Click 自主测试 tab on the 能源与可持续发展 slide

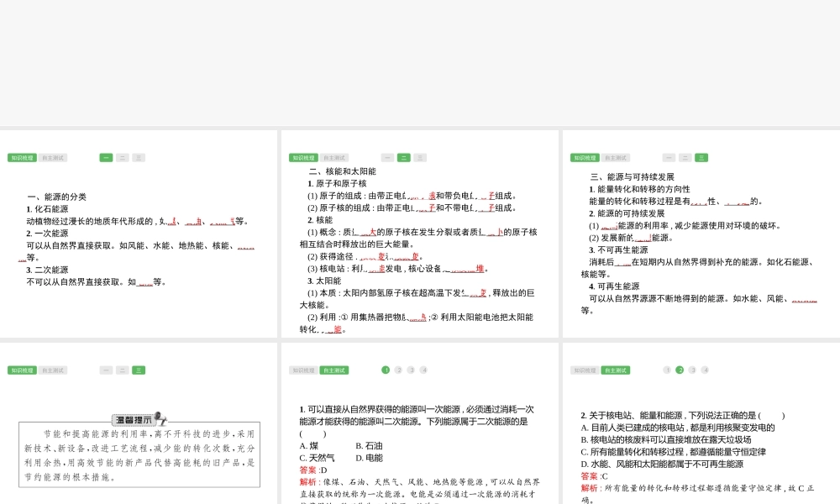616,158
